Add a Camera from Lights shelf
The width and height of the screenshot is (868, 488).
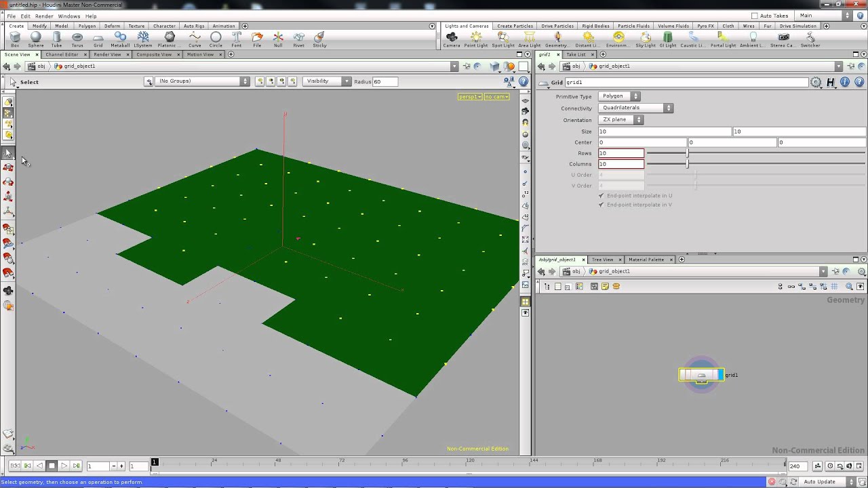(452, 39)
